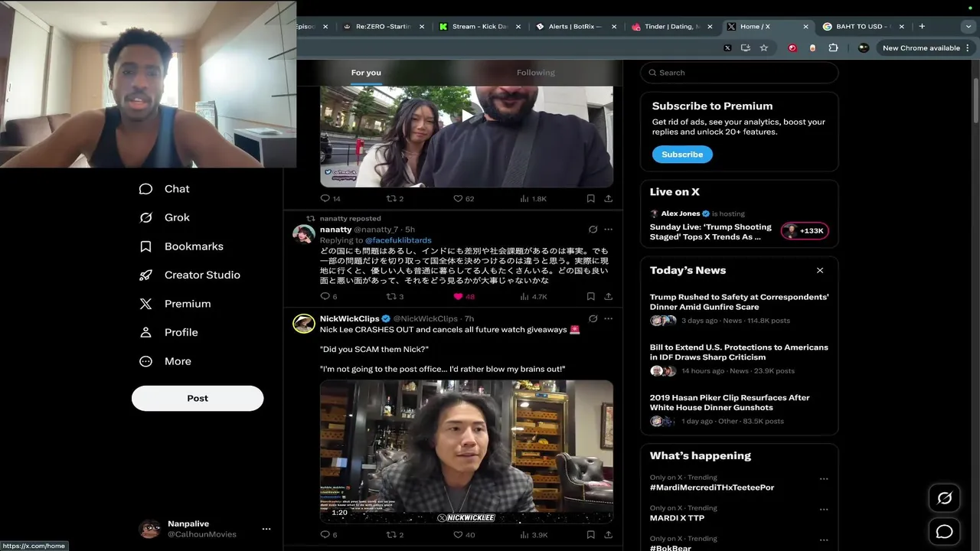
Task: Open a new Chrome tab
Action: pos(922,26)
